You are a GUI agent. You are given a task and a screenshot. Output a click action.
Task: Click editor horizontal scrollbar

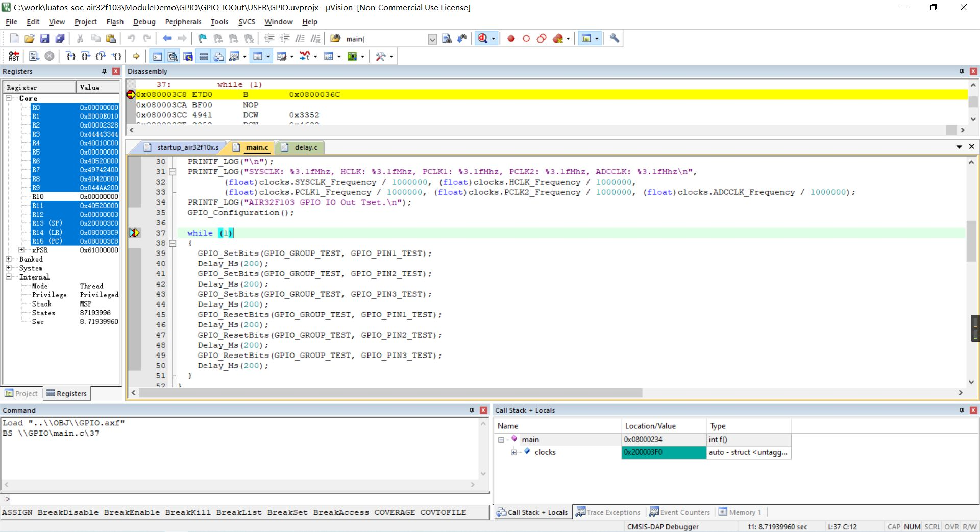point(390,393)
